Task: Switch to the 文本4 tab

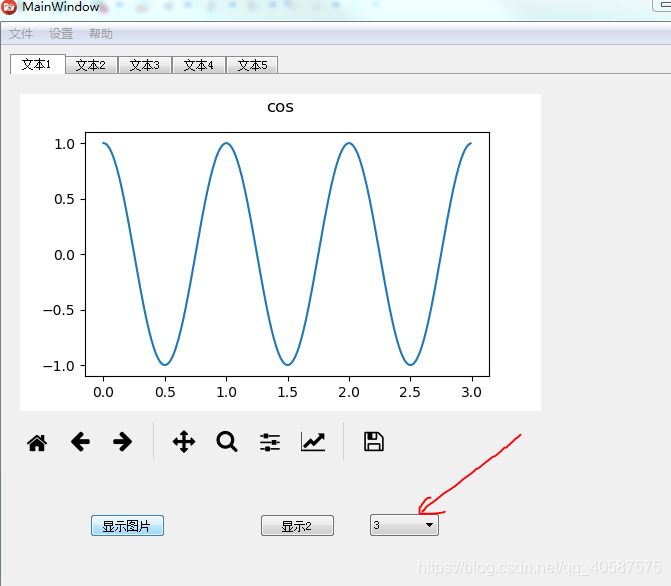Action: [x=199, y=65]
